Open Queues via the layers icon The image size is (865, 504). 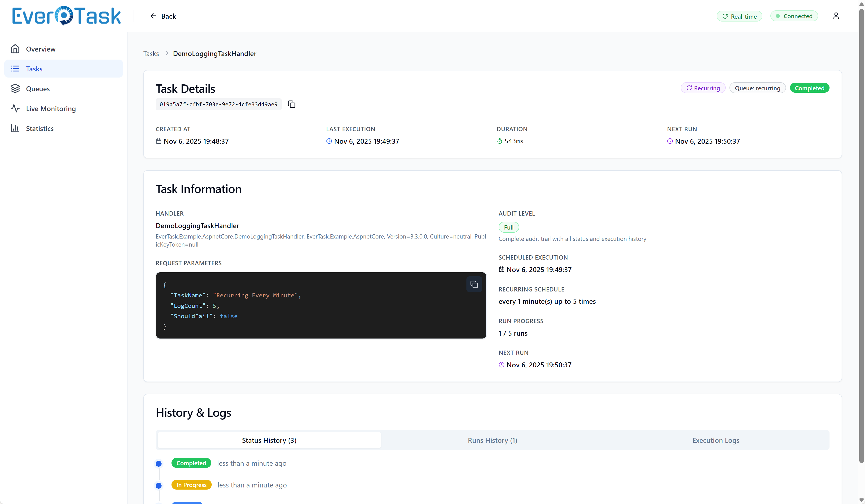pos(15,88)
